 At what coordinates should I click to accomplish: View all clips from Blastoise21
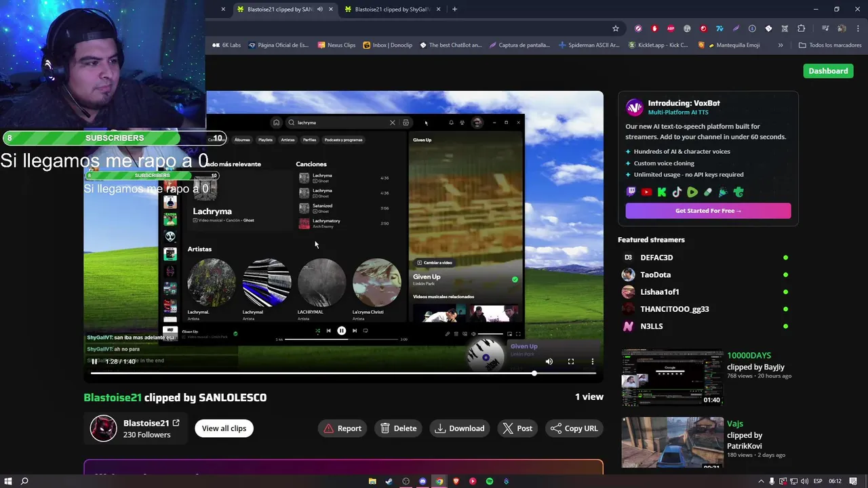pos(224,428)
